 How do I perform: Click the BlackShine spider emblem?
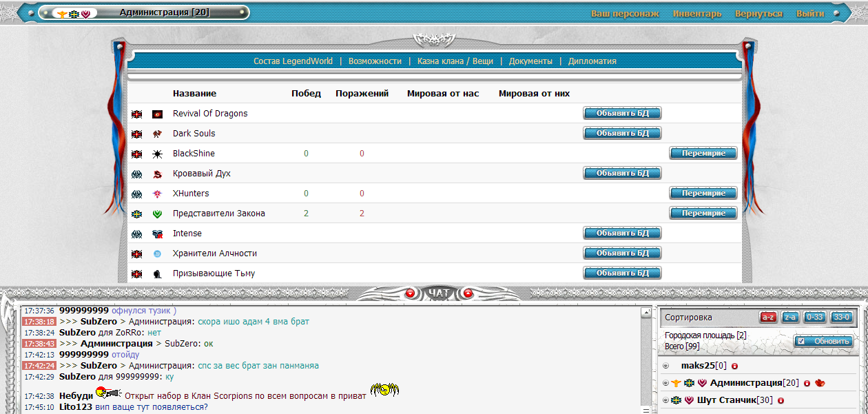click(157, 154)
